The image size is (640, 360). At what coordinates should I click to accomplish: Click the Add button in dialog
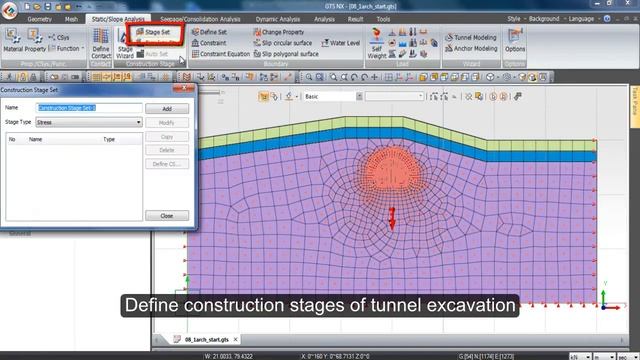pos(167,109)
